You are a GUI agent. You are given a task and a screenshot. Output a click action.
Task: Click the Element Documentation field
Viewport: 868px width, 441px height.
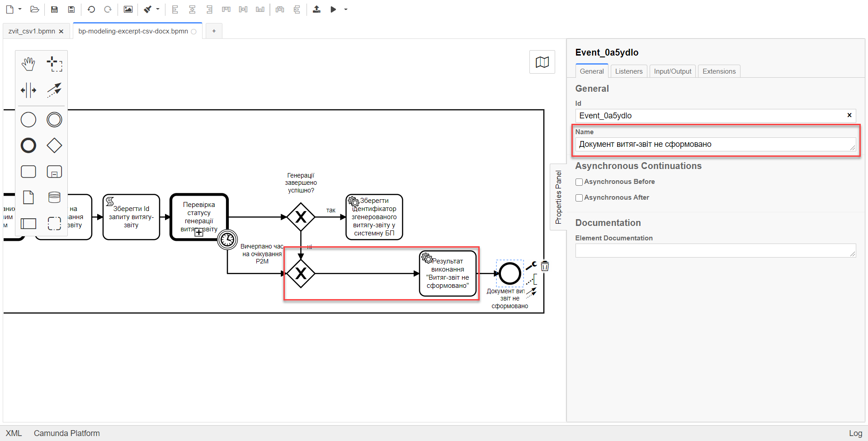(716, 250)
